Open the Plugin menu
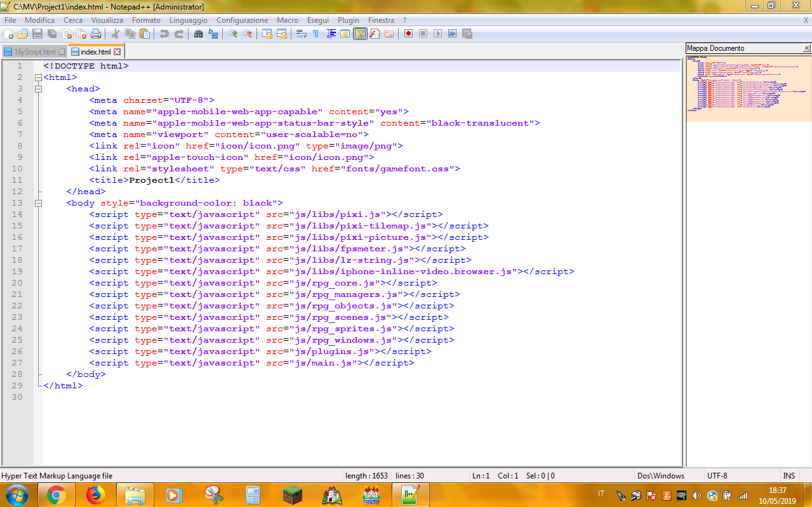The height and width of the screenshot is (507, 812). point(349,20)
